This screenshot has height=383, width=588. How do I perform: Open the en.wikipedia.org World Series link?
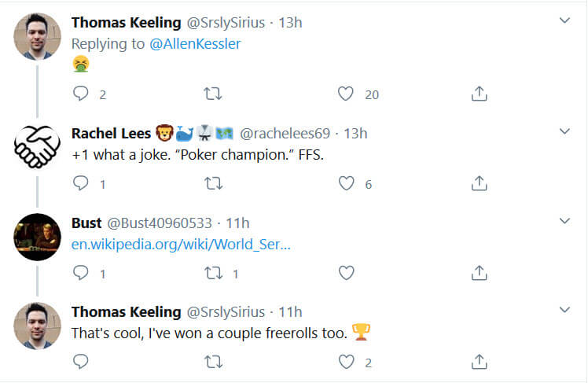pyautogui.click(x=181, y=245)
